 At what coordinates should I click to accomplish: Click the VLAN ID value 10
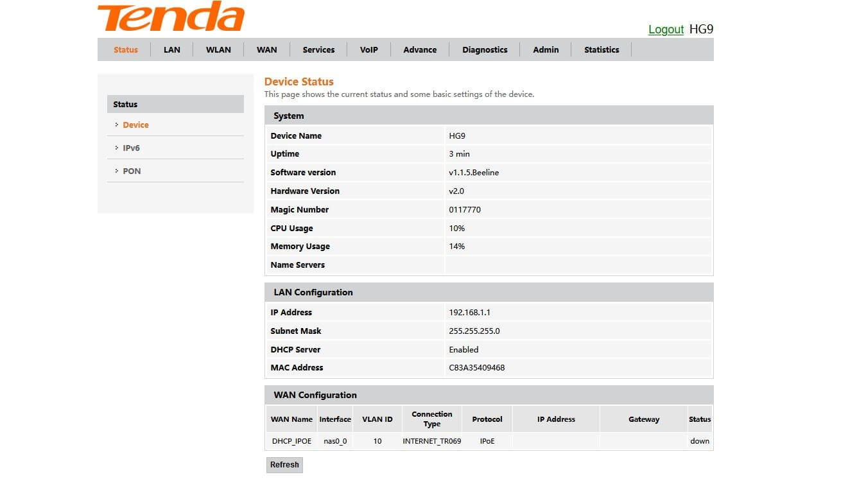[377, 441]
